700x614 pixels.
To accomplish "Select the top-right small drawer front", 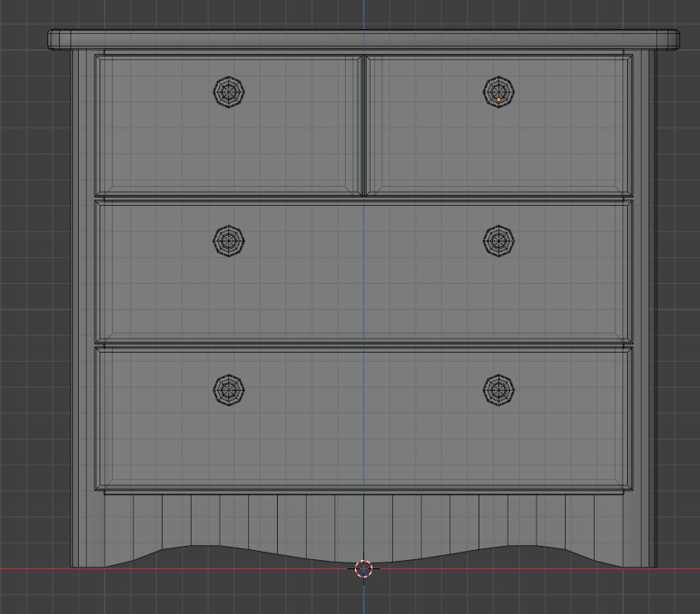I will 498,125.
